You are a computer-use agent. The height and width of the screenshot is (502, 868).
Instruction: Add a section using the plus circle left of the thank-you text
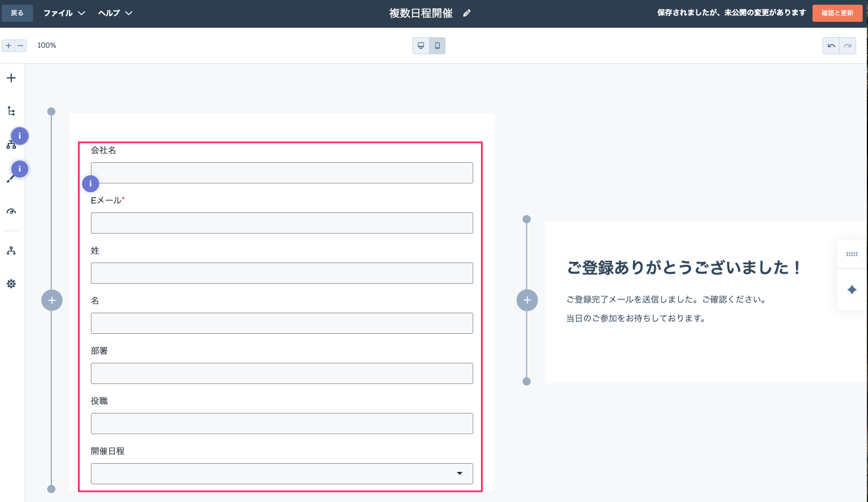[x=527, y=300]
